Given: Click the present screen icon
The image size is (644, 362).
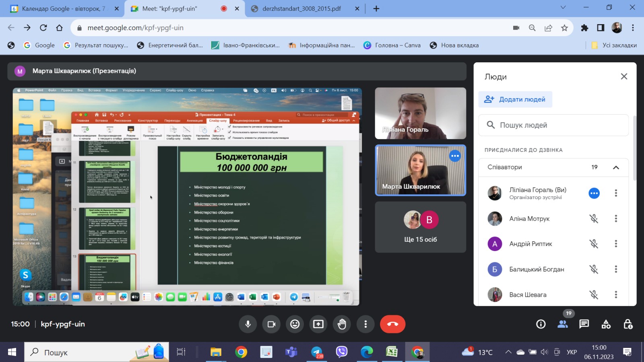Looking at the screenshot, I should tap(318, 324).
